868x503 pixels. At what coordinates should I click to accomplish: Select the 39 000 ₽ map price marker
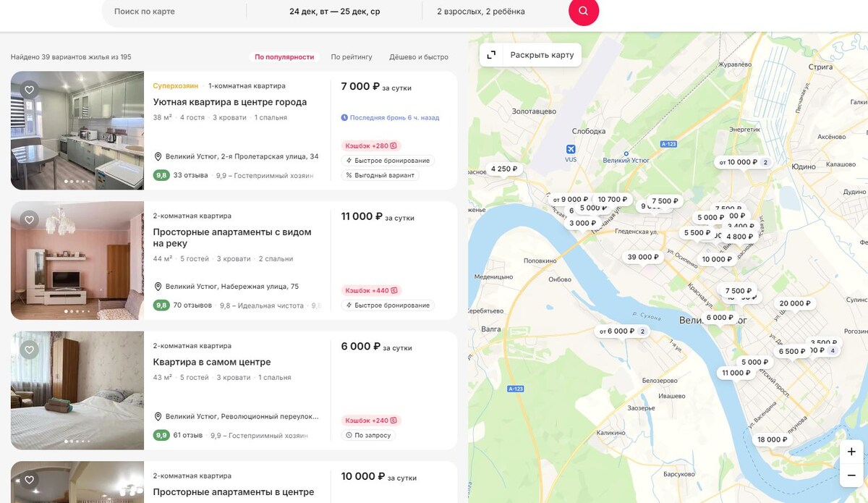pyautogui.click(x=643, y=257)
